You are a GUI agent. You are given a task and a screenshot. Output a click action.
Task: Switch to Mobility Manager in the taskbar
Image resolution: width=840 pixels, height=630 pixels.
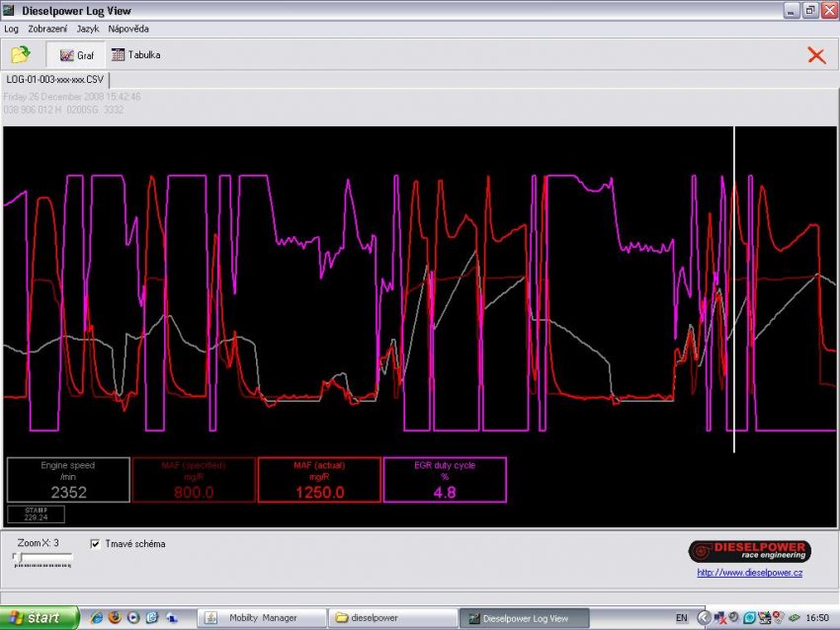coord(263,618)
